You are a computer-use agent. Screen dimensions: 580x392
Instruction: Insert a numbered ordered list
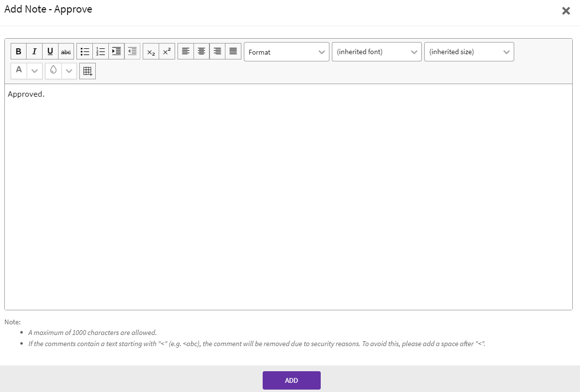pos(101,52)
